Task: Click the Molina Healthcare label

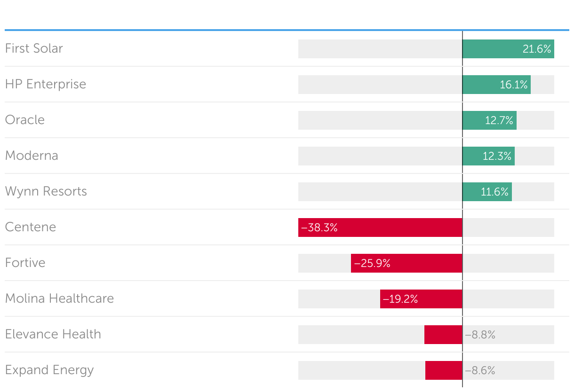Action: click(59, 298)
